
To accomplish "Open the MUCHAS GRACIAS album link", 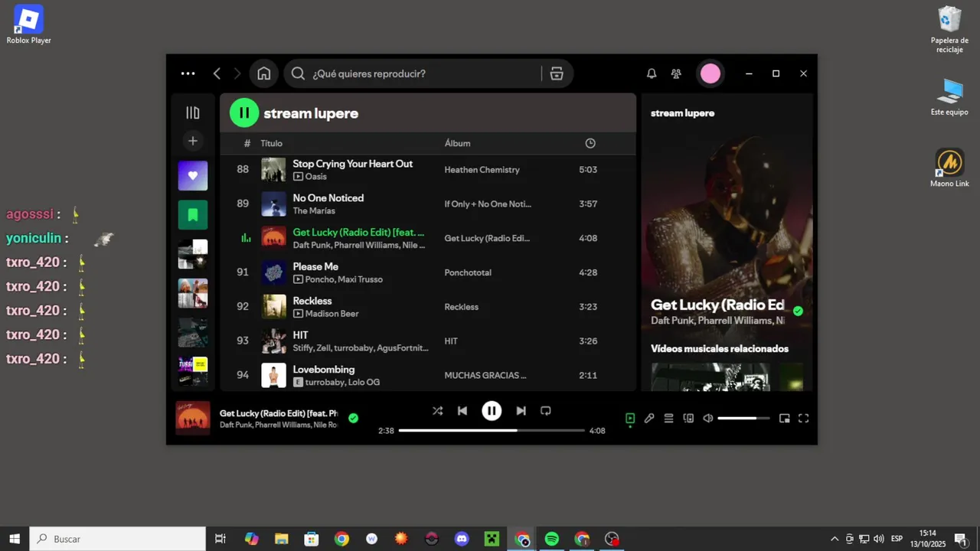I will pos(485,376).
